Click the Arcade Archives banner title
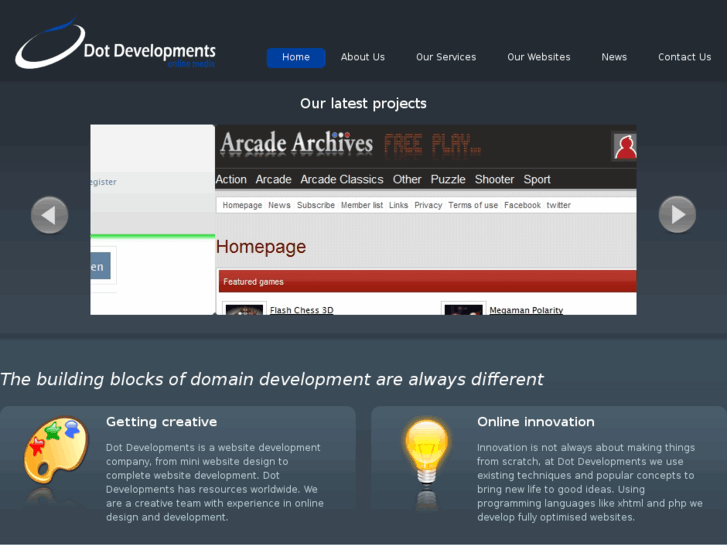Image resolution: width=727 pixels, height=545 pixels. 297,143
